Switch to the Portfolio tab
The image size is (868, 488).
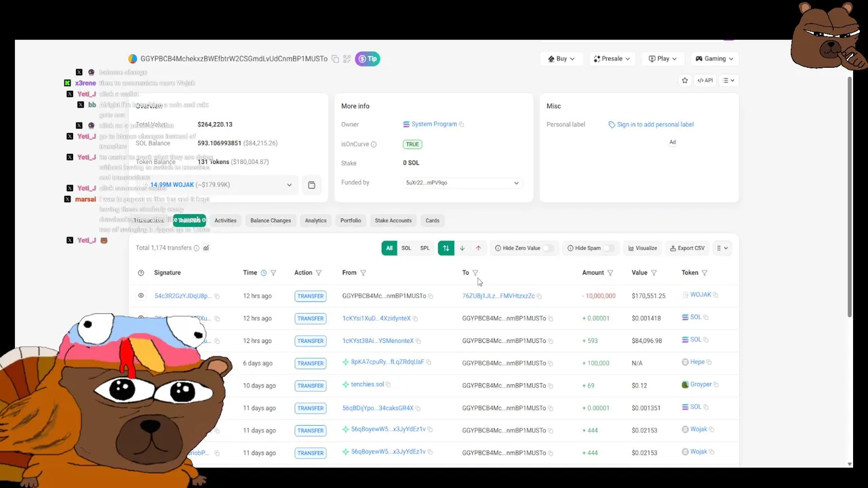[x=351, y=220]
